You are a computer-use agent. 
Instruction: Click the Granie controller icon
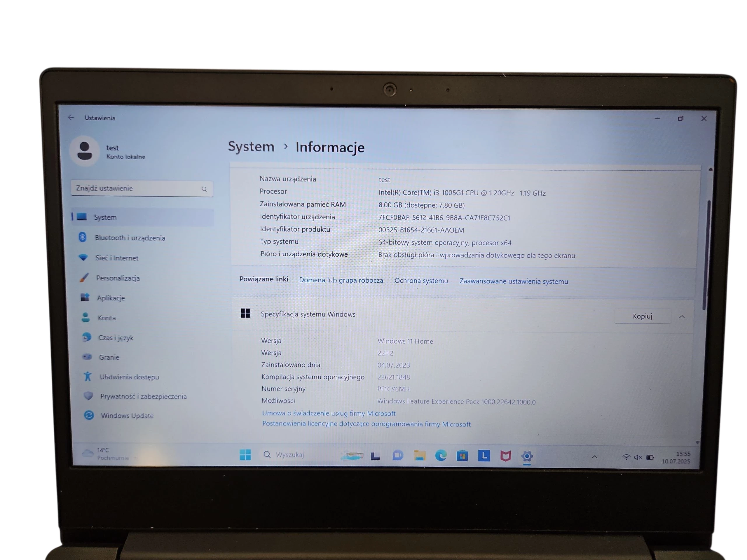point(88,356)
